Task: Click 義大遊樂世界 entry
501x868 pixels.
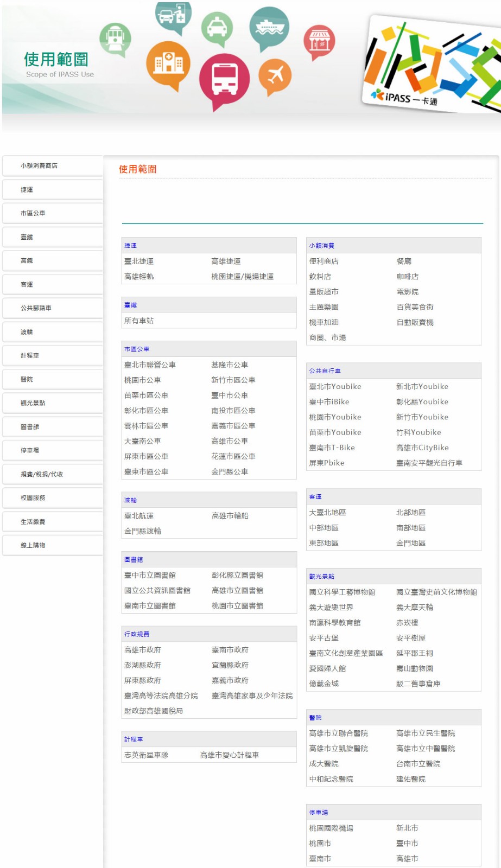Action: coord(332,608)
